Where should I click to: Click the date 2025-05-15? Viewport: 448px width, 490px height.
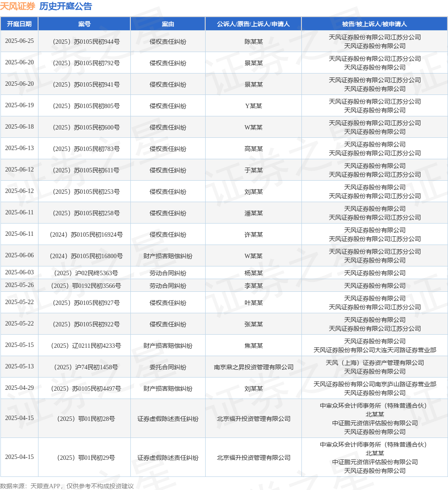pos(19,345)
